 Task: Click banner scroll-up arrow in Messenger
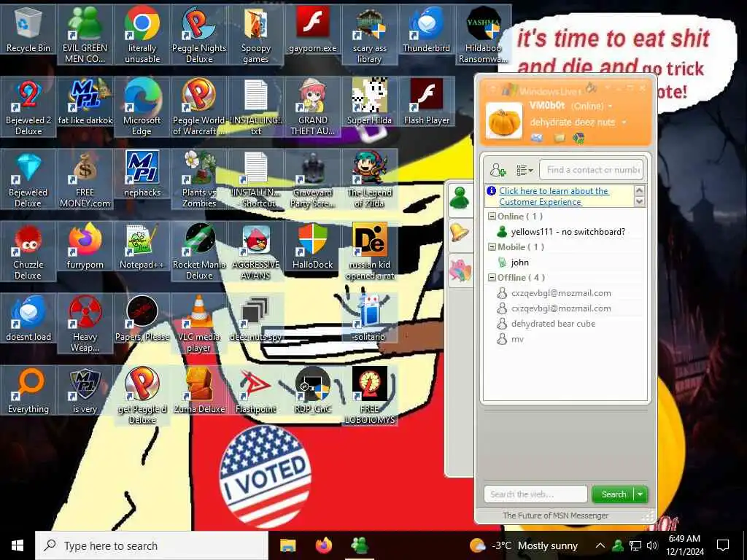point(639,190)
